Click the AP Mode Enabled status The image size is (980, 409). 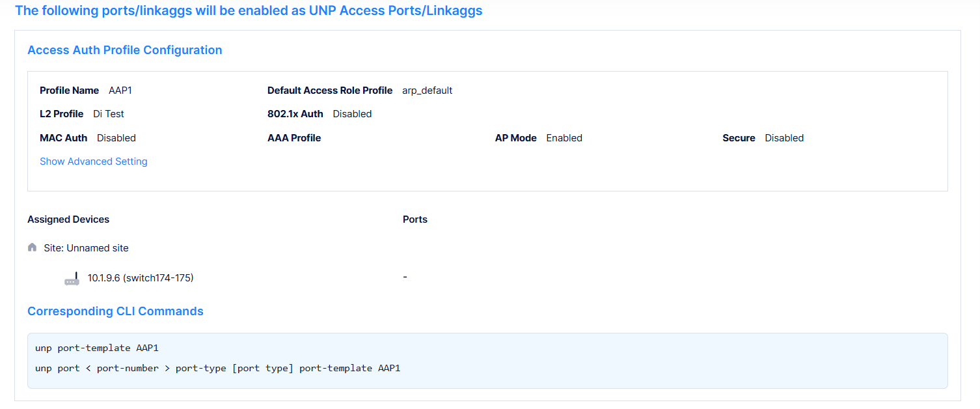[x=564, y=137]
